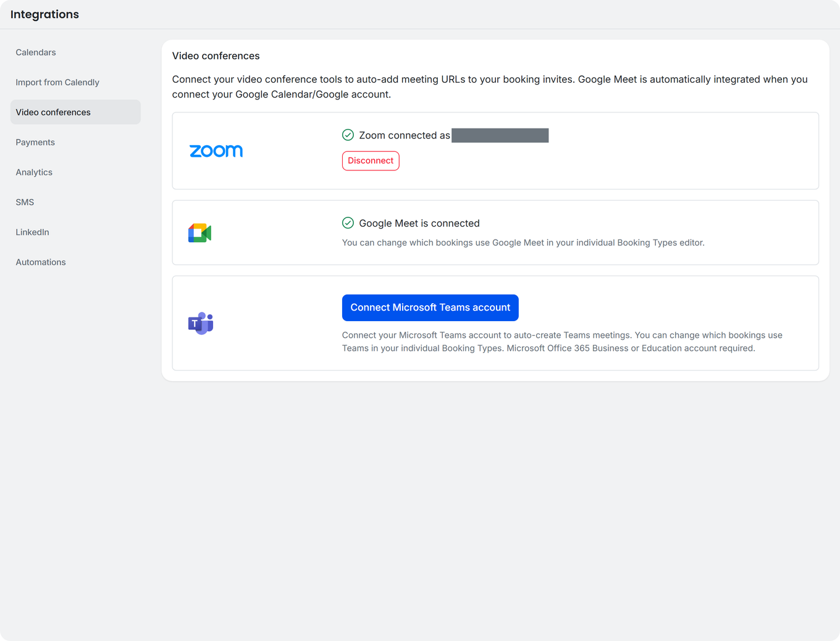
Task: Click the 'Zoom connected as' text
Action: point(405,135)
